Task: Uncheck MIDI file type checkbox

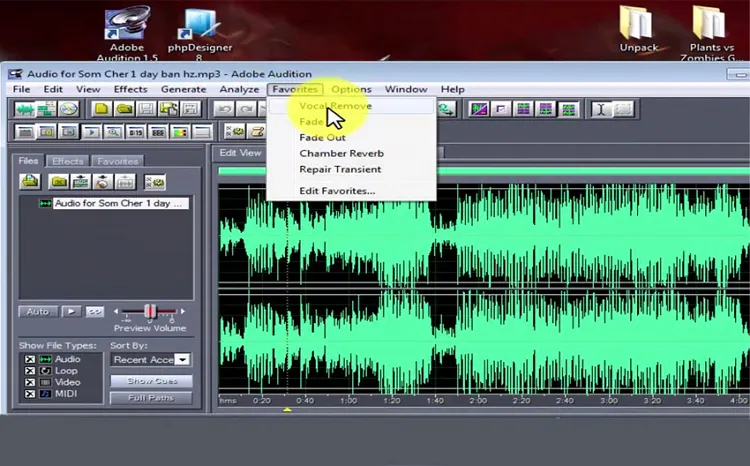Action: (30, 394)
